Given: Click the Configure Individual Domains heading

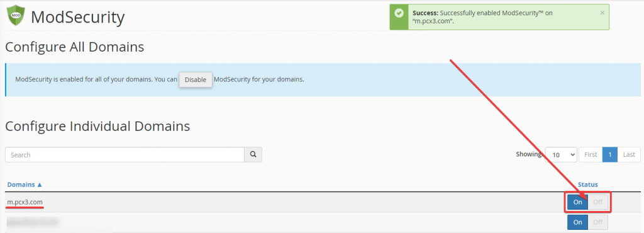Looking at the screenshot, I should pos(97,126).
